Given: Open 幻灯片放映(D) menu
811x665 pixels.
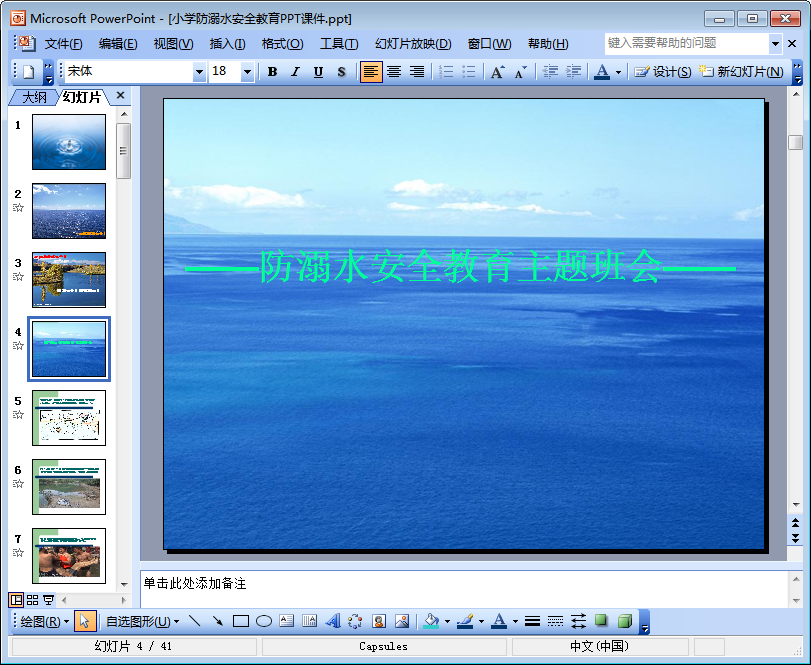Looking at the screenshot, I should pyautogui.click(x=413, y=44).
